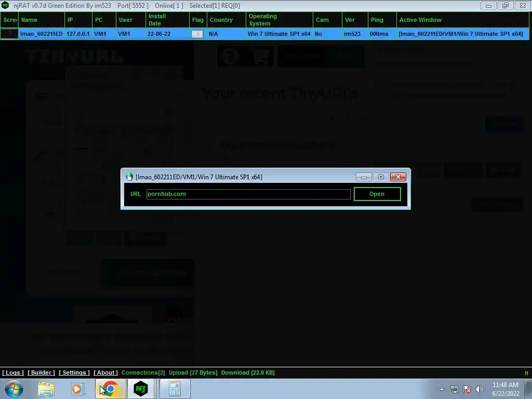Click the Upload [27 Bytes] status text
The width and height of the screenshot is (532, 399).
pos(193,373)
